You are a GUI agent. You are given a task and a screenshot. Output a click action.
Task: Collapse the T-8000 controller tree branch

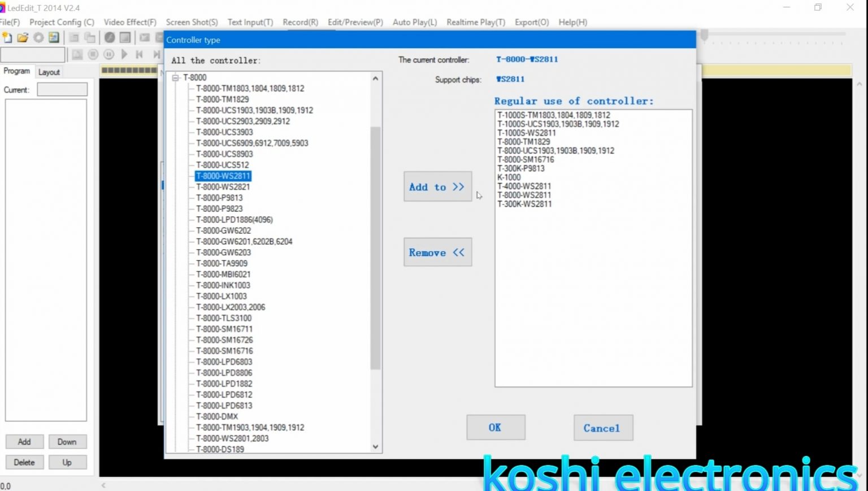176,77
